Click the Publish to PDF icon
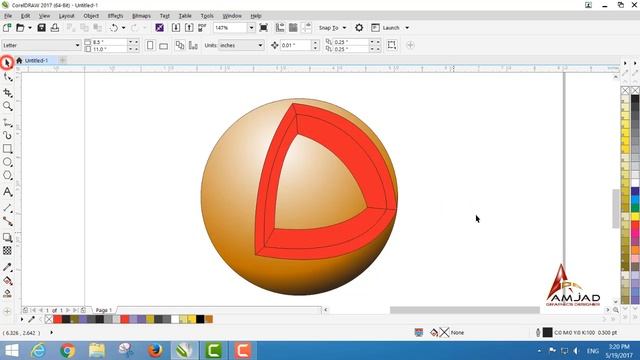The height and width of the screenshot is (360, 640). [202, 28]
